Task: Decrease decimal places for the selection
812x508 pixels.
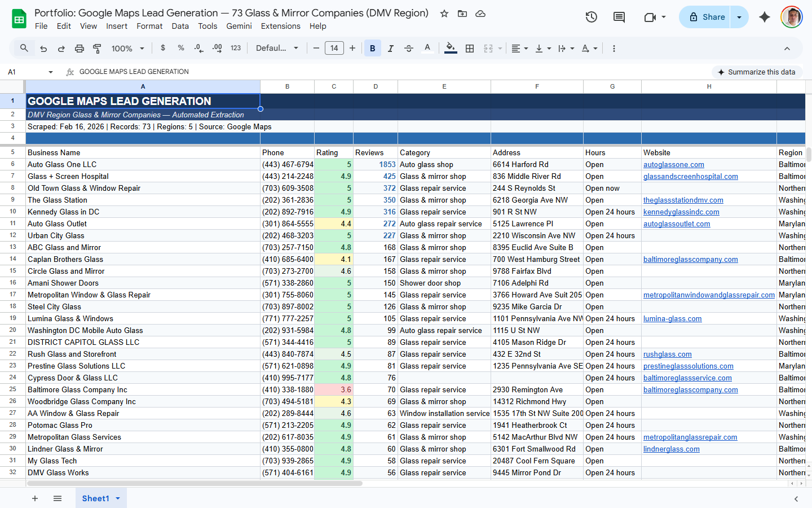Action: [x=198, y=48]
